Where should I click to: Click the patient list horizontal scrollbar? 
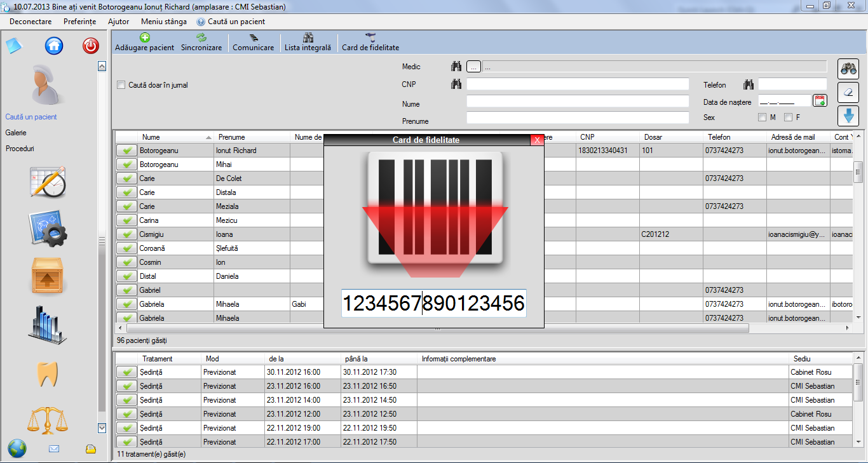[438, 328]
